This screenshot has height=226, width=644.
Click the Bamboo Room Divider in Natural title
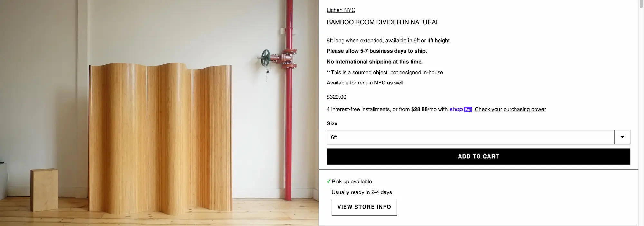[x=383, y=22]
